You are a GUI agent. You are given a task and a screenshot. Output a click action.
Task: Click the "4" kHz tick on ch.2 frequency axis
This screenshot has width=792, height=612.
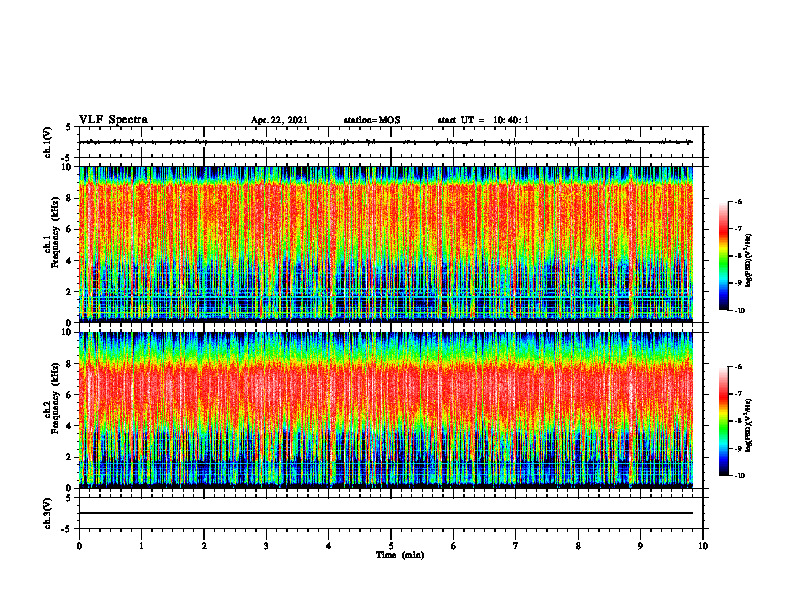tap(70, 426)
